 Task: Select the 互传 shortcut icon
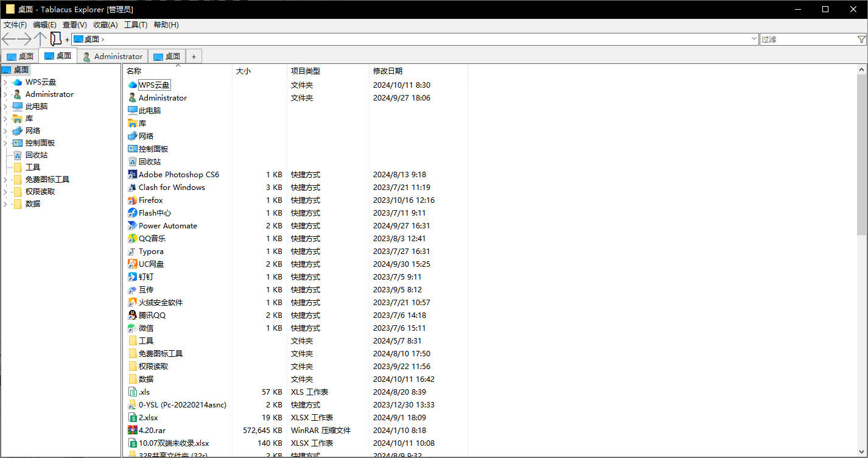[133, 290]
